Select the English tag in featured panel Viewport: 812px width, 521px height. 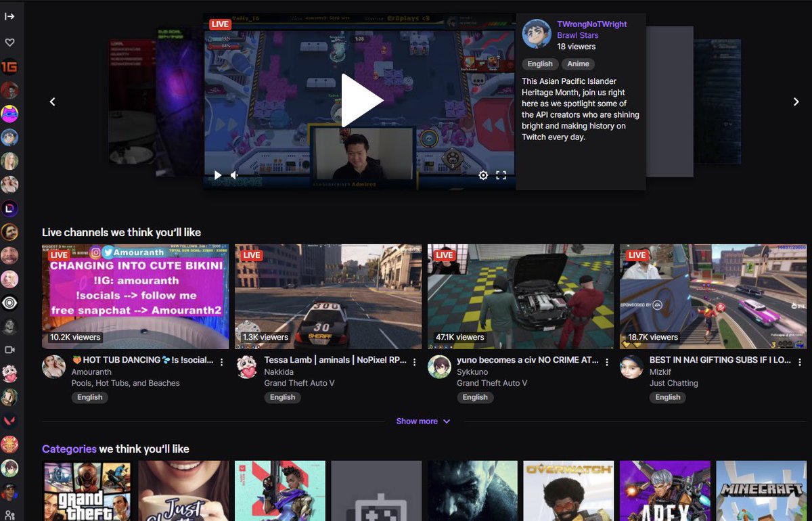click(540, 64)
